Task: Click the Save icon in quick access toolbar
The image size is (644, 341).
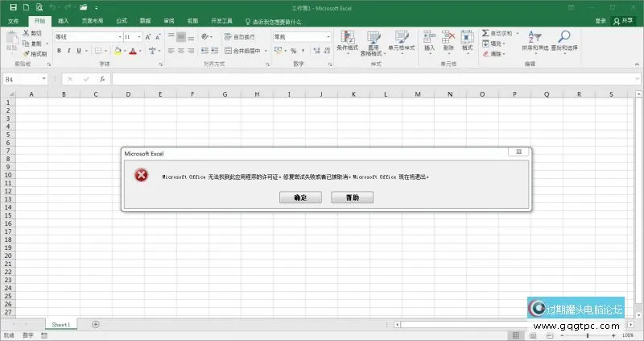Action: pyautogui.click(x=13, y=7)
